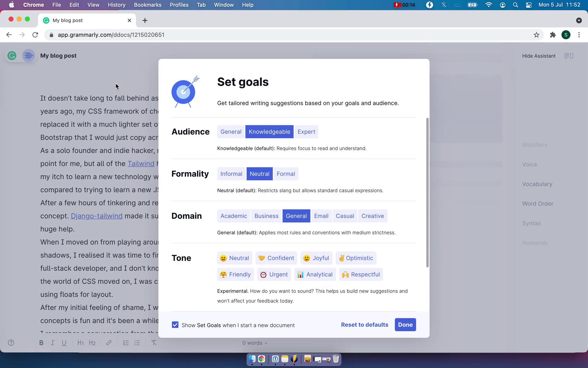588x368 pixels.
Task: Set domain to Creative
Action: [x=373, y=216]
